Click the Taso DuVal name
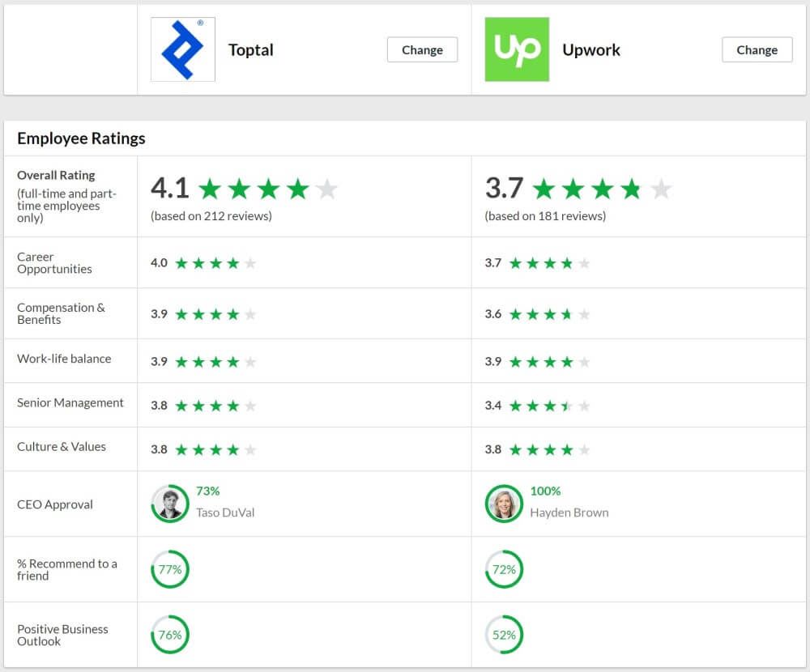The height and width of the screenshot is (672, 810). (225, 513)
